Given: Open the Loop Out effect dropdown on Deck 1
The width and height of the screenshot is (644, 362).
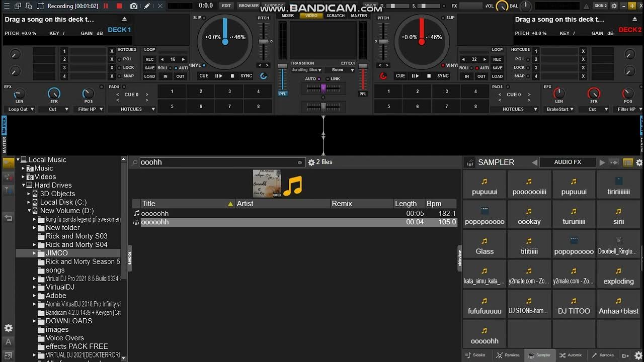Looking at the screenshot, I should [x=20, y=109].
